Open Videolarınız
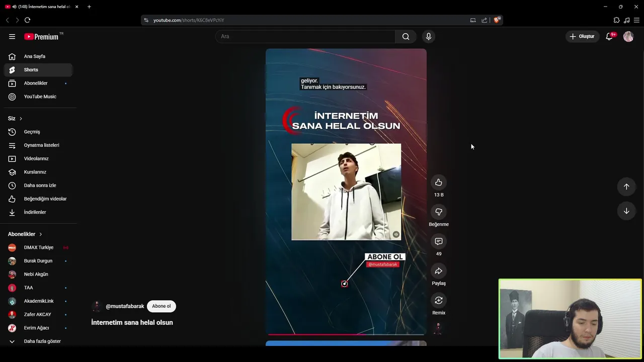Screen dimensions: 644x362 pyautogui.click(x=38, y=158)
